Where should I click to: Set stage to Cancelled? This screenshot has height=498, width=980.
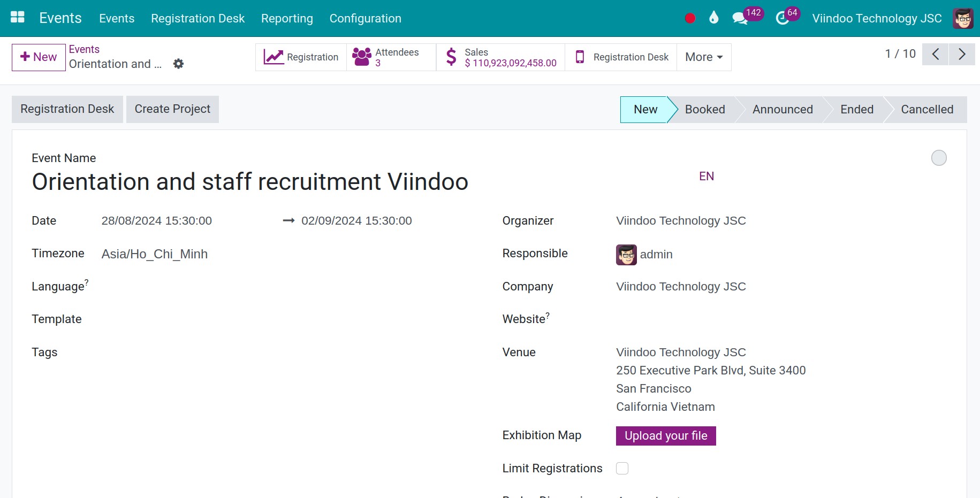point(926,109)
